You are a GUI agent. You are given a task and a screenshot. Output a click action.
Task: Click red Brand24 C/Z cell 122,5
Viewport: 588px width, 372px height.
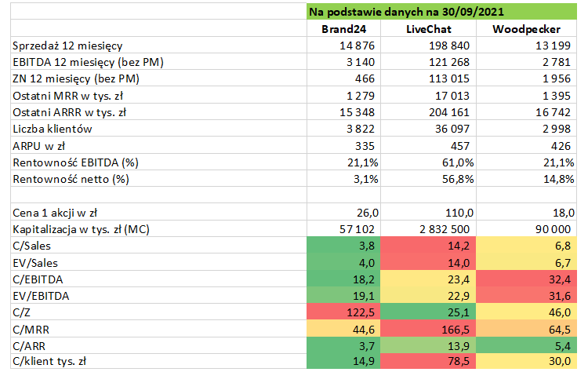coord(343,312)
